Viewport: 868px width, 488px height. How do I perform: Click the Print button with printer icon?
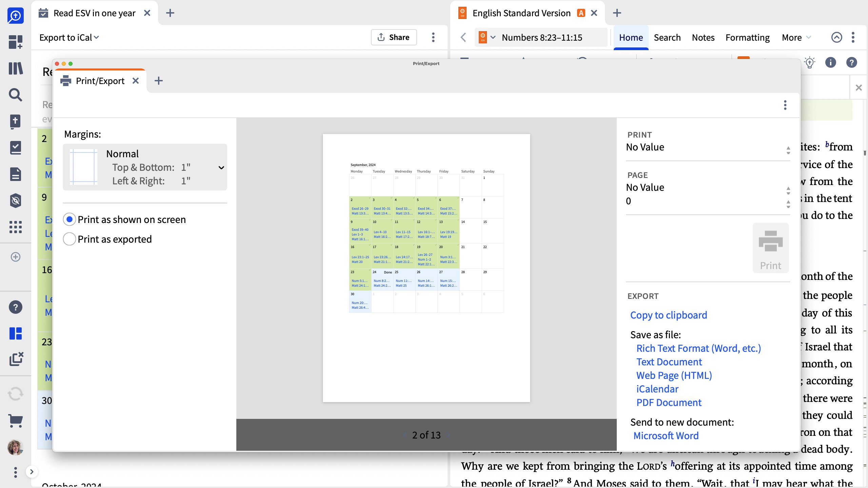pos(770,248)
